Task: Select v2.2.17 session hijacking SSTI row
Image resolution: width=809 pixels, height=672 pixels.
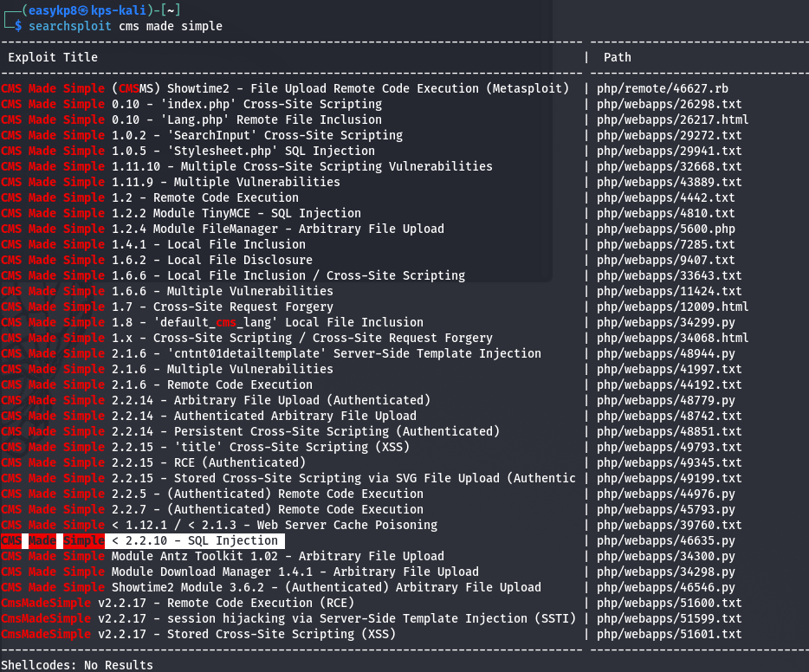Action: (288, 618)
